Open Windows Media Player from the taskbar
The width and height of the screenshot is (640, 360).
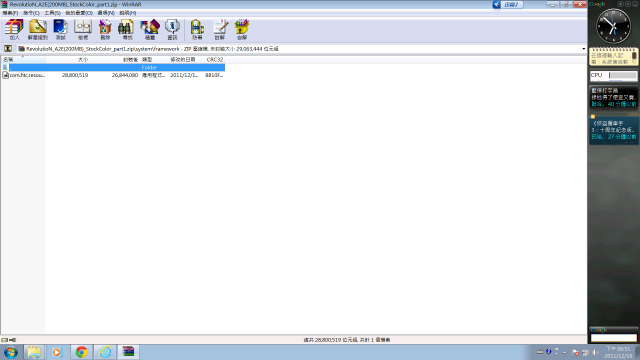click(x=57, y=352)
